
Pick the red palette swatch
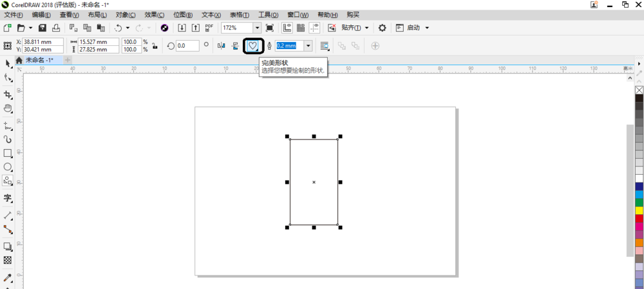[639, 219]
